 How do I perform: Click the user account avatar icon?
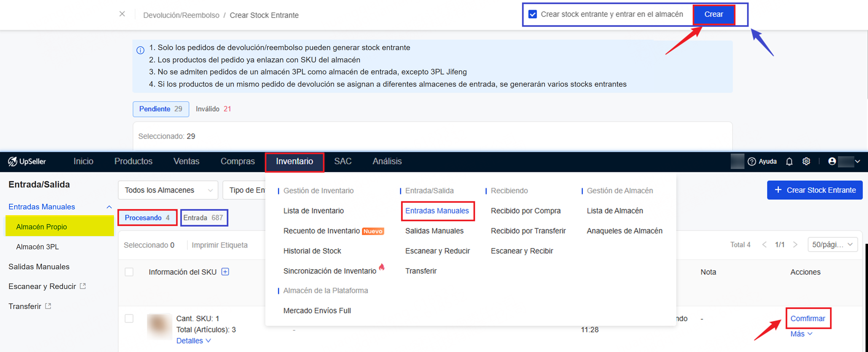pyautogui.click(x=832, y=161)
